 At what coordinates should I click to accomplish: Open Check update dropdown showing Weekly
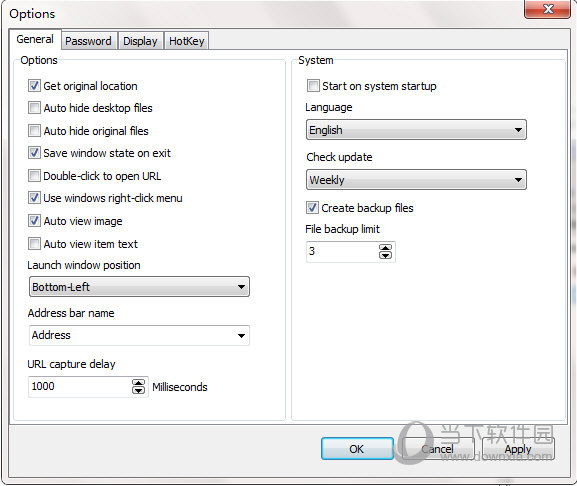pos(416,180)
